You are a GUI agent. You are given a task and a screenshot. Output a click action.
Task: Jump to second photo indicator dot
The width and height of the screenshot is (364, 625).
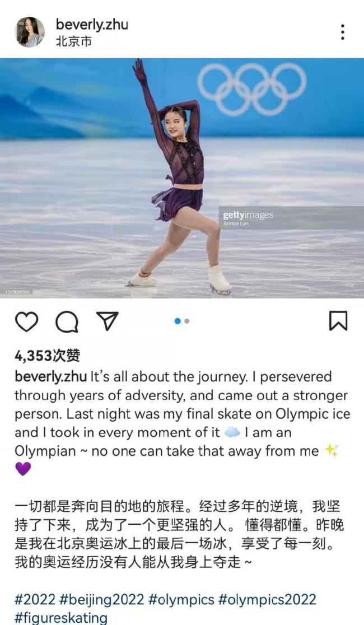pos(187,321)
